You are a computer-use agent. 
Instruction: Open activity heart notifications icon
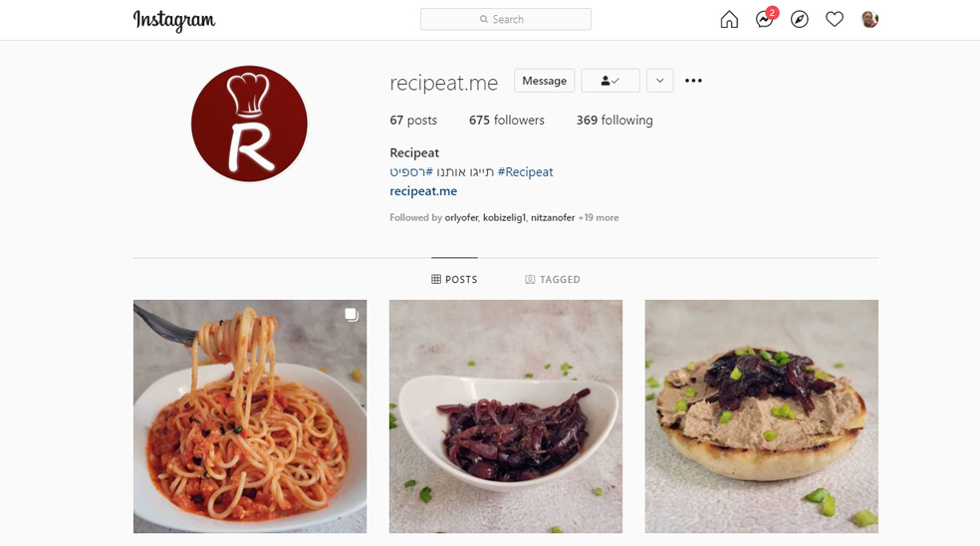835,19
